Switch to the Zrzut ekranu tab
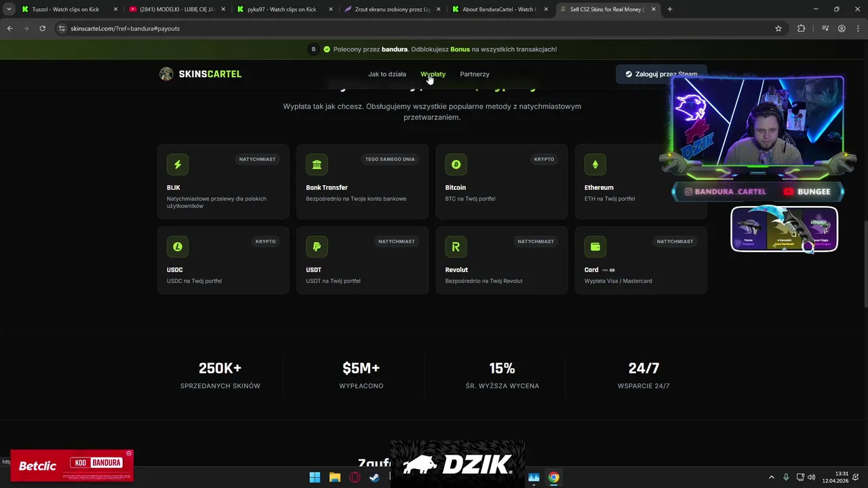Viewport: 868px width, 488px height. click(x=393, y=9)
